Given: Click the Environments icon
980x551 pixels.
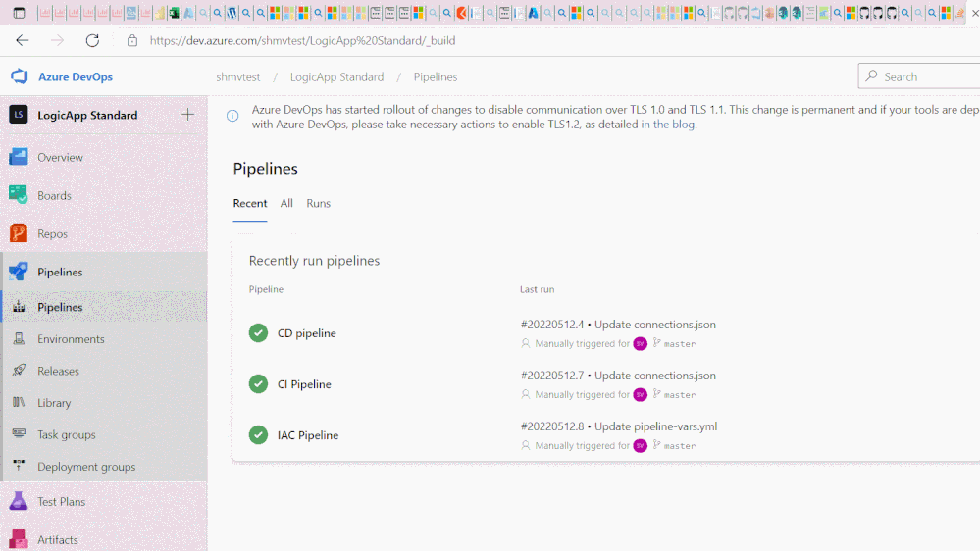Looking at the screenshot, I should coord(19,338).
